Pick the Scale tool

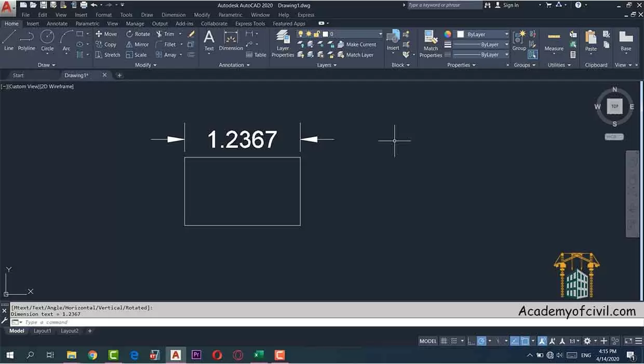click(x=136, y=55)
